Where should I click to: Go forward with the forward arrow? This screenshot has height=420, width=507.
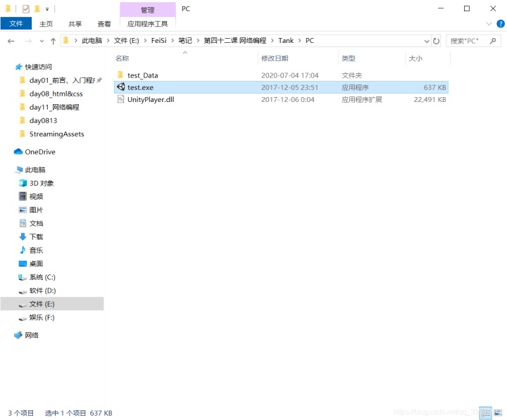coord(28,41)
